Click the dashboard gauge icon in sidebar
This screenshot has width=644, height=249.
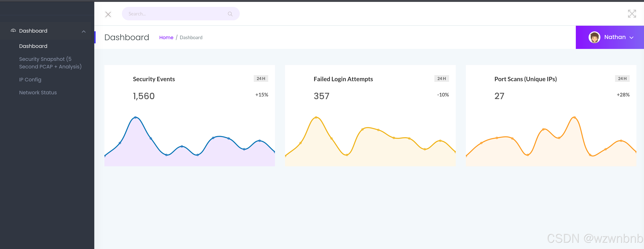pyautogui.click(x=13, y=30)
